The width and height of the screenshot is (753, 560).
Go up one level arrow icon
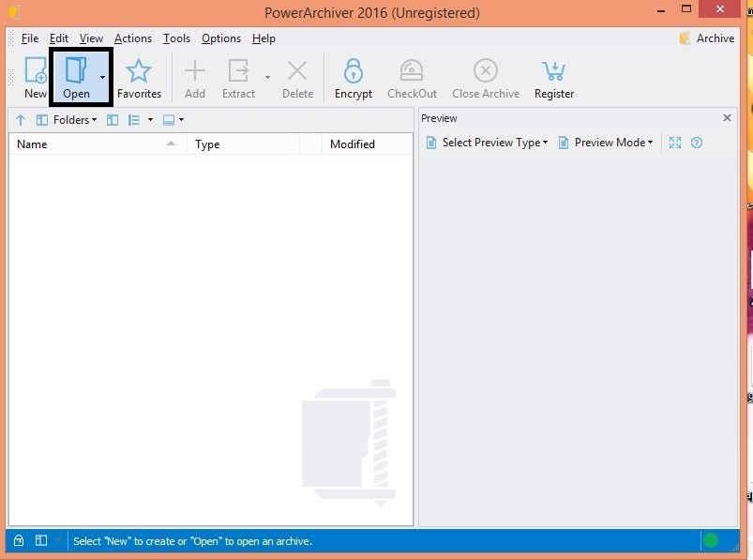(21, 120)
